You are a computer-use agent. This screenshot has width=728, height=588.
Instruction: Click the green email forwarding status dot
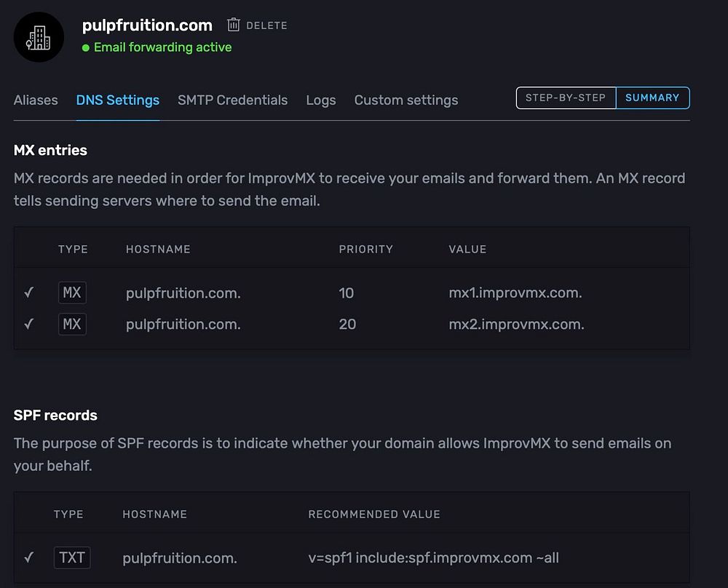(86, 47)
